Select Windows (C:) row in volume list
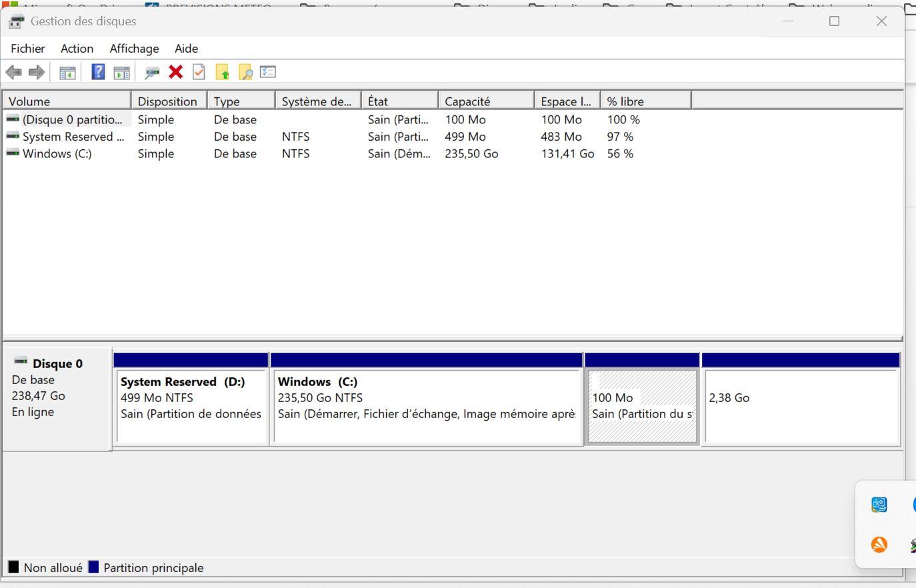Image resolution: width=916 pixels, height=588 pixels. [x=57, y=154]
